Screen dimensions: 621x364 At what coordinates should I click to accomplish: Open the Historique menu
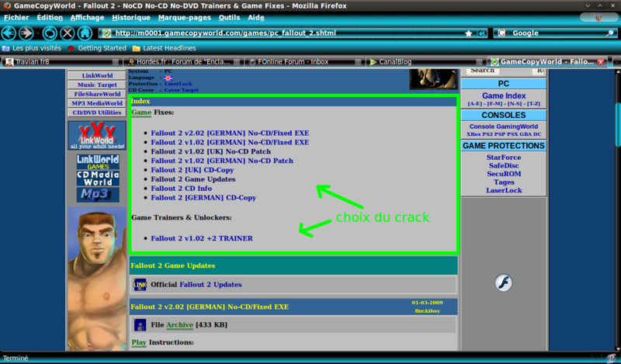pyautogui.click(x=131, y=17)
